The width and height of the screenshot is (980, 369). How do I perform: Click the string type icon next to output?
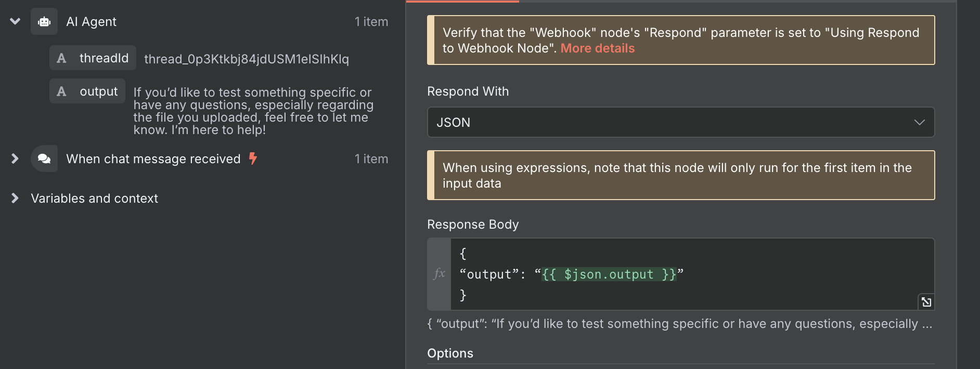click(x=61, y=91)
